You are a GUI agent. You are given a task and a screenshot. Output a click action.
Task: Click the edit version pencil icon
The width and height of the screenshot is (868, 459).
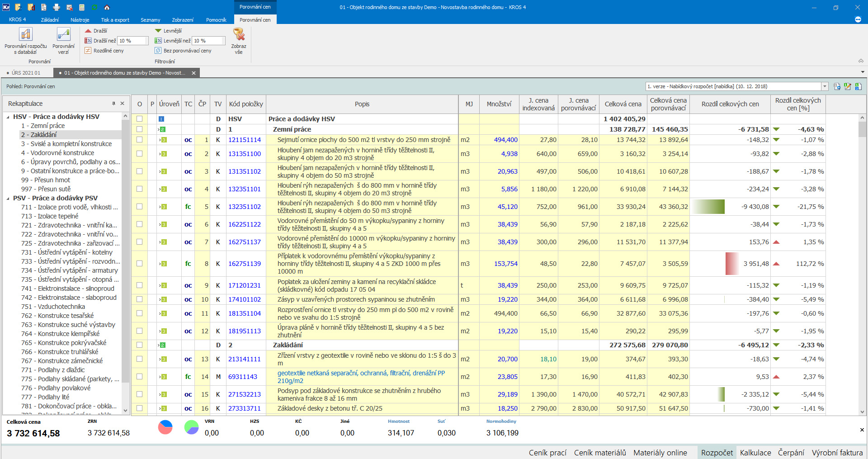click(x=847, y=86)
